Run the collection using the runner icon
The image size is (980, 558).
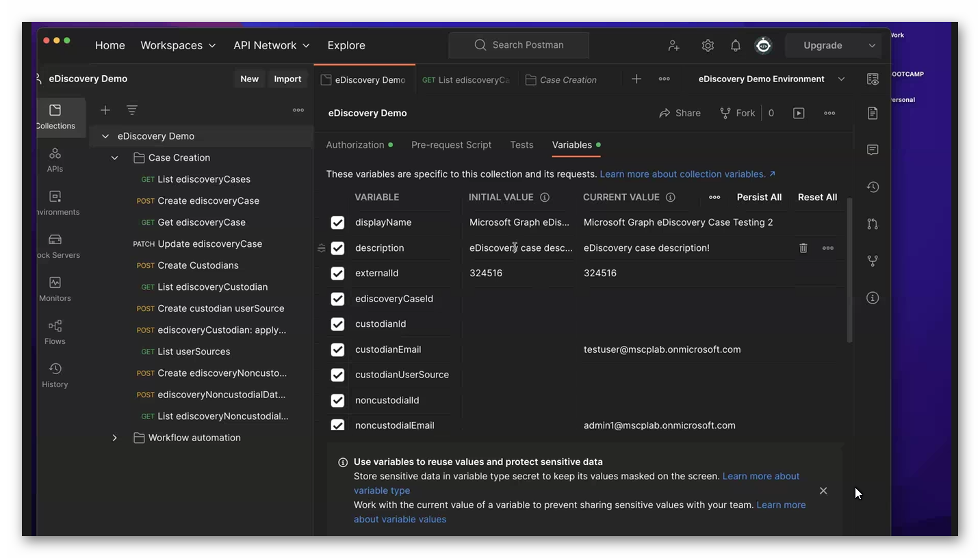[x=798, y=113]
